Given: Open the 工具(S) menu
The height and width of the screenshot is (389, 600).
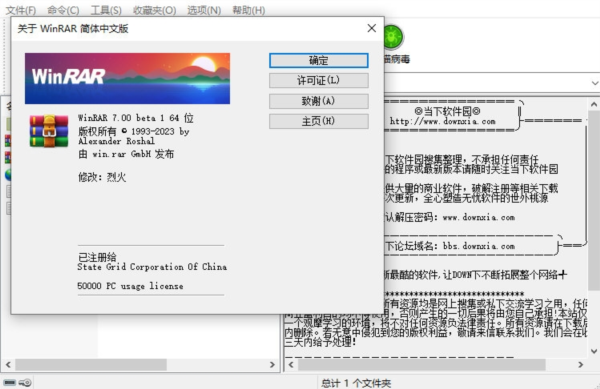Looking at the screenshot, I should 106,10.
